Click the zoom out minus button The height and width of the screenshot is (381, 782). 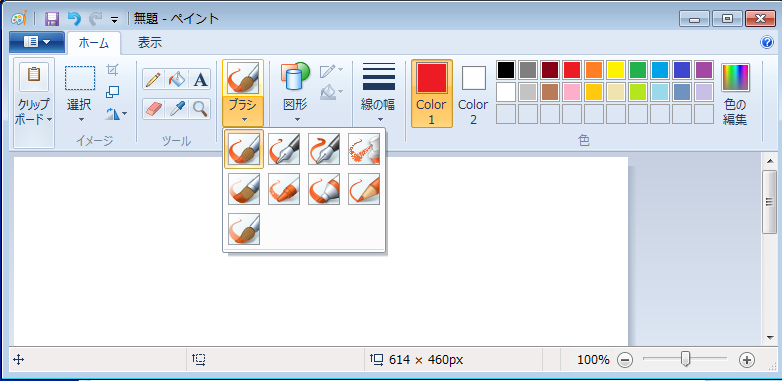(626, 360)
